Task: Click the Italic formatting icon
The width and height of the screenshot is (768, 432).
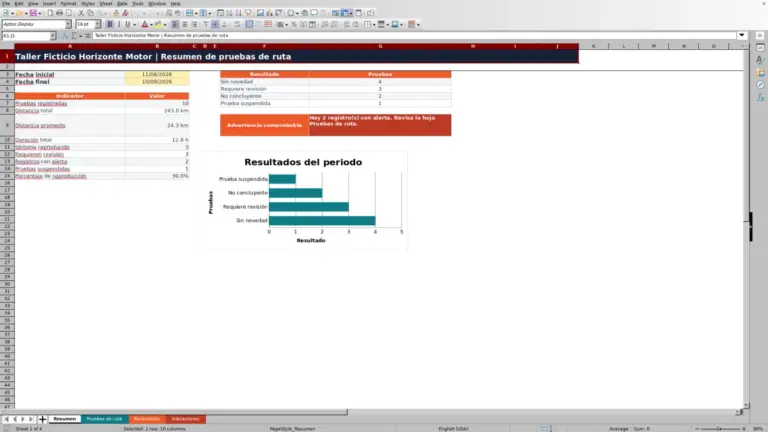Action: point(119,24)
